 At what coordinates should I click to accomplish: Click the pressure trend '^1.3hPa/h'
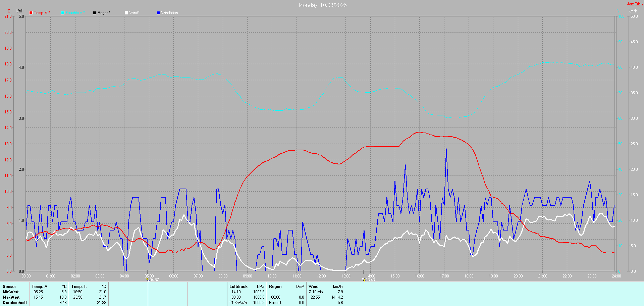pyautogui.click(x=238, y=303)
